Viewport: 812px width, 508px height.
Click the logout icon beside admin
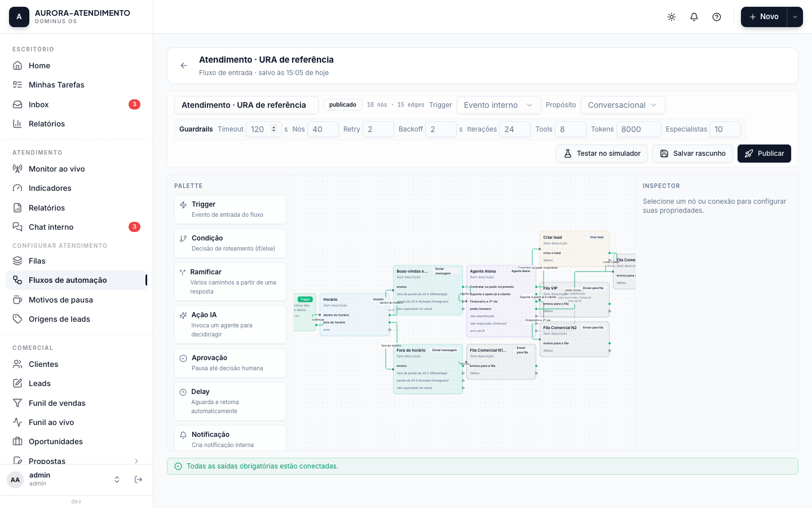click(139, 480)
